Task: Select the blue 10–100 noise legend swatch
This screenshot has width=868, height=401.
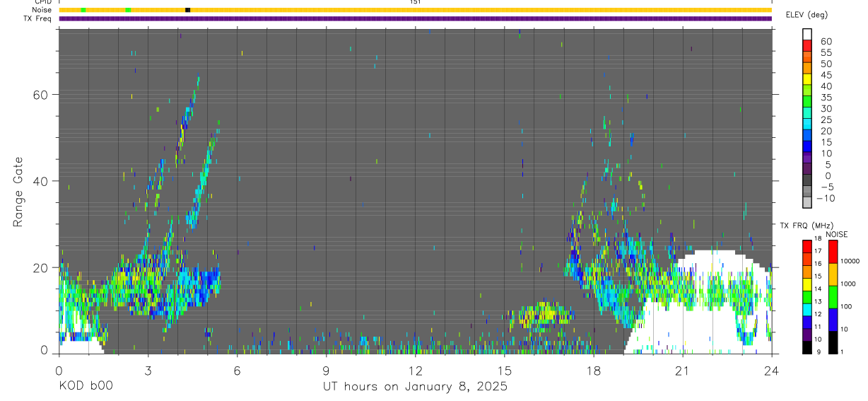Action: [x=833, y=320]
